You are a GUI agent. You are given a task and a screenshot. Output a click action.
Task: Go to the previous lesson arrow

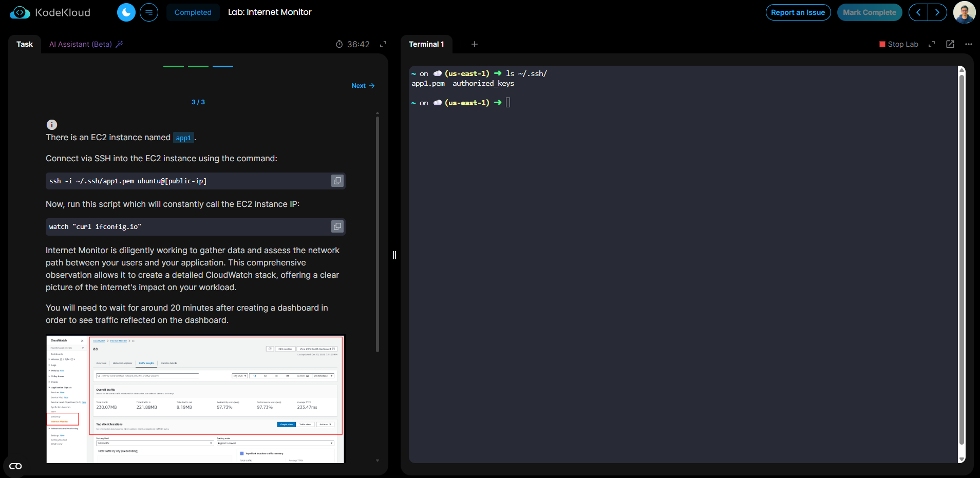coord(918,12)
